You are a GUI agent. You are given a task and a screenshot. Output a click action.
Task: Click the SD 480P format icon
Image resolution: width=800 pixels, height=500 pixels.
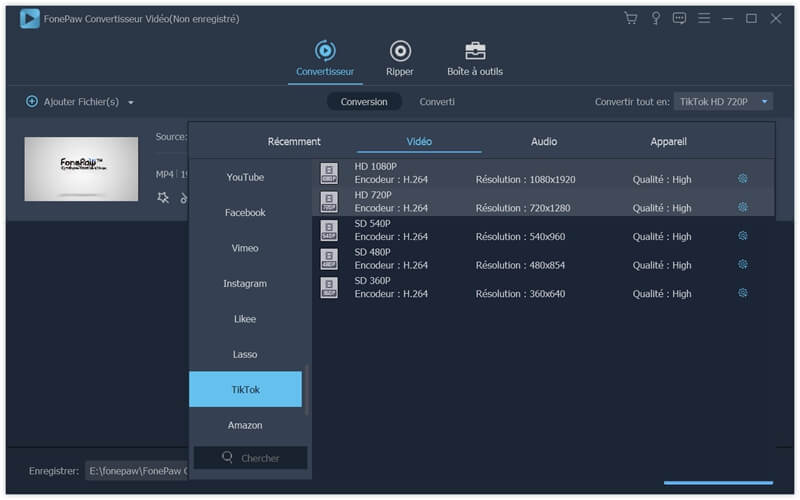[x=329, y=259]
